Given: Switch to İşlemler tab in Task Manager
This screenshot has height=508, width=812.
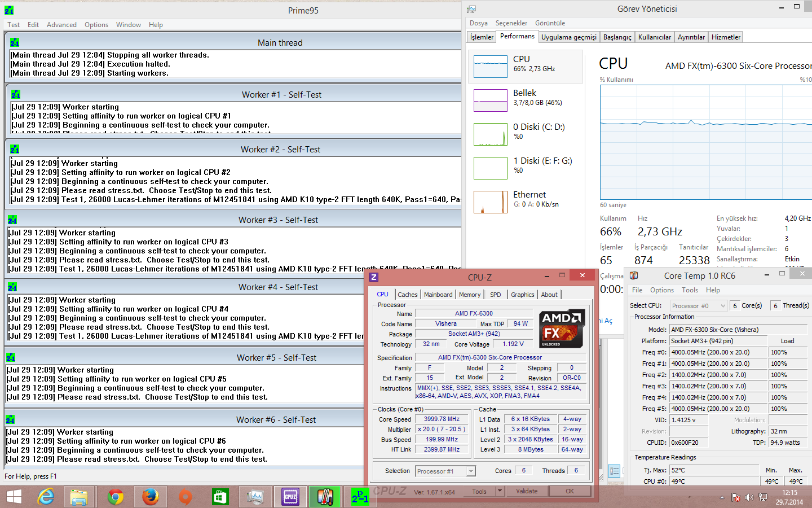Looking at the screenshot, I should [x=482, y=37].
